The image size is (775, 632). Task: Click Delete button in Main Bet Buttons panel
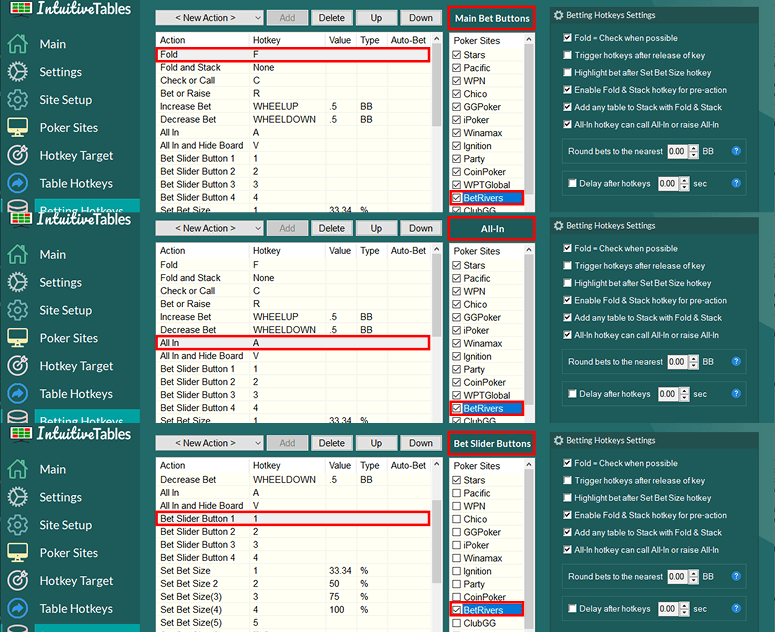[x=331, y=18]
